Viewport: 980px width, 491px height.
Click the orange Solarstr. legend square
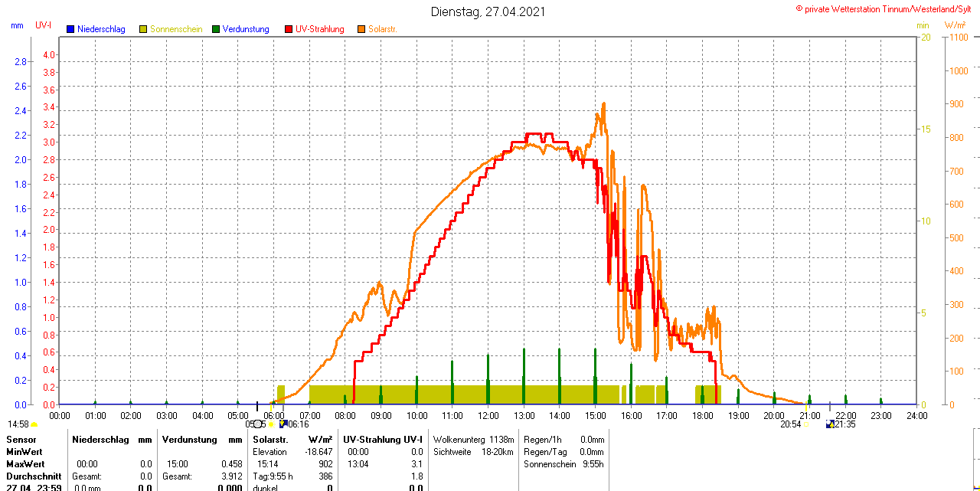[x=361, y=29]
